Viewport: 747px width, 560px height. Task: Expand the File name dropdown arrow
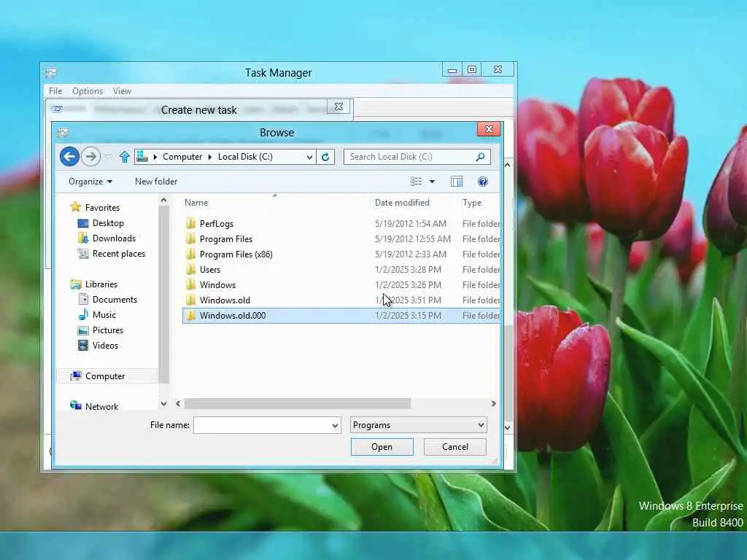(x=335, y=425)
